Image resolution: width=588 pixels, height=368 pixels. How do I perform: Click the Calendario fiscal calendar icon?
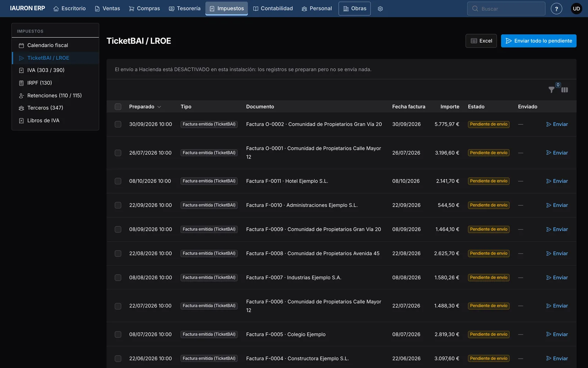click(x=21, y=45)
